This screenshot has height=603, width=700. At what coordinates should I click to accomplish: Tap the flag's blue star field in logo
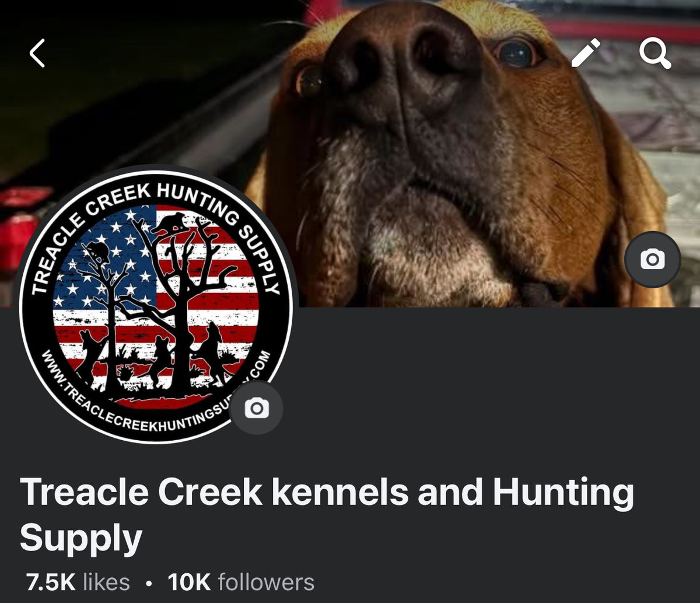click(x=105, y=257)
